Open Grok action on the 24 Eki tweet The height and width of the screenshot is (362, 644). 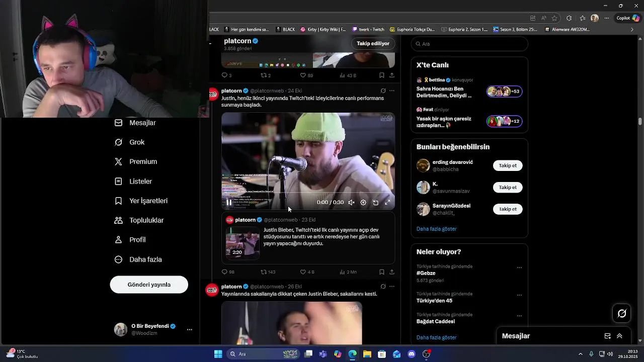click(x=383, y=91)
